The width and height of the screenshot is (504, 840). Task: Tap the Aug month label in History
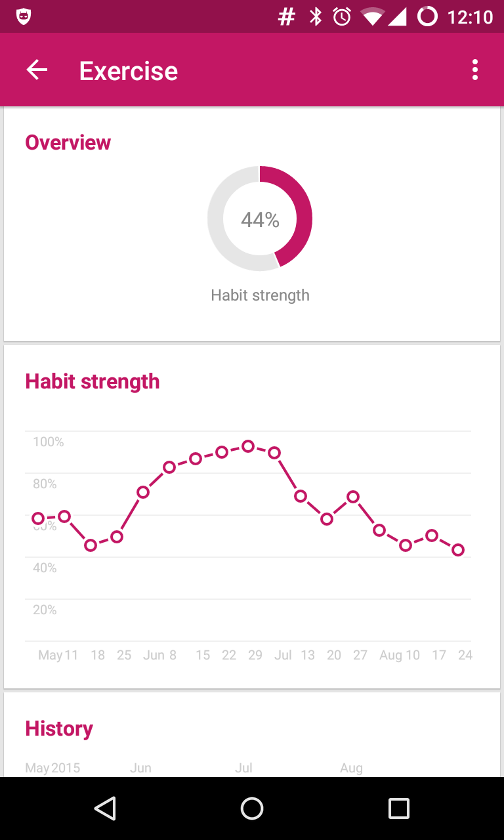(x=351, y=768)
